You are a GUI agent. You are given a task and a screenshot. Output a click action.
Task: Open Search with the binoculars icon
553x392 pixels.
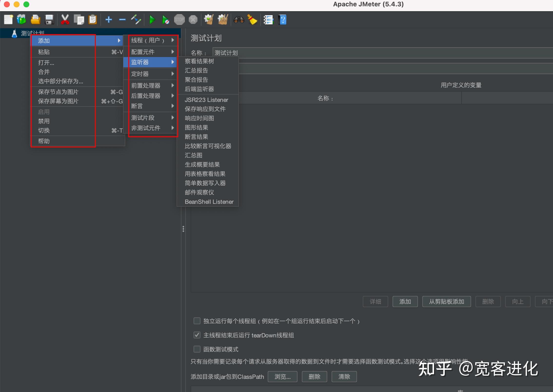point(239,20)
